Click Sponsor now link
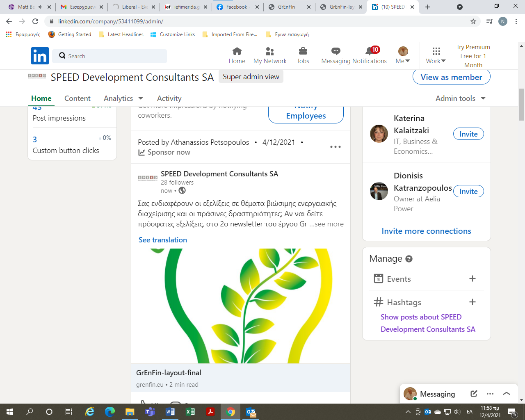Image resolution: width=525 pixels, height=420 pixels. click(164, 152)
